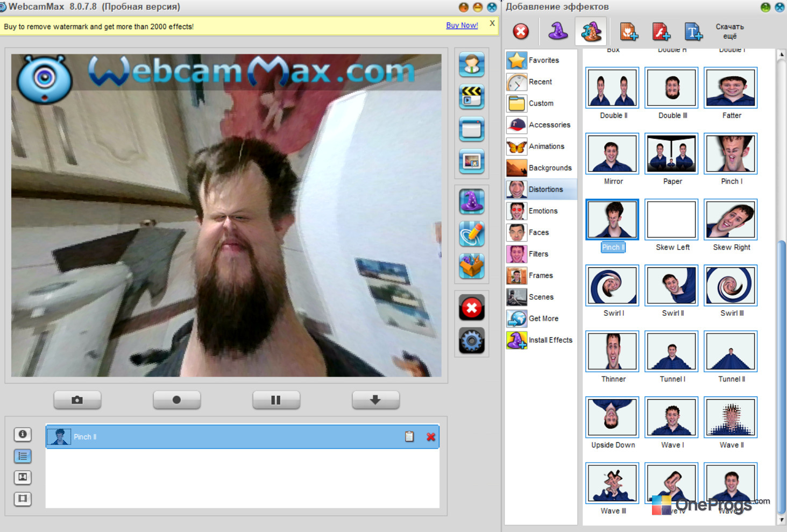Image resolution: width=787 pixels, height=532 pixels.
Task: Browse the Frames category
Action: (541, 275)
